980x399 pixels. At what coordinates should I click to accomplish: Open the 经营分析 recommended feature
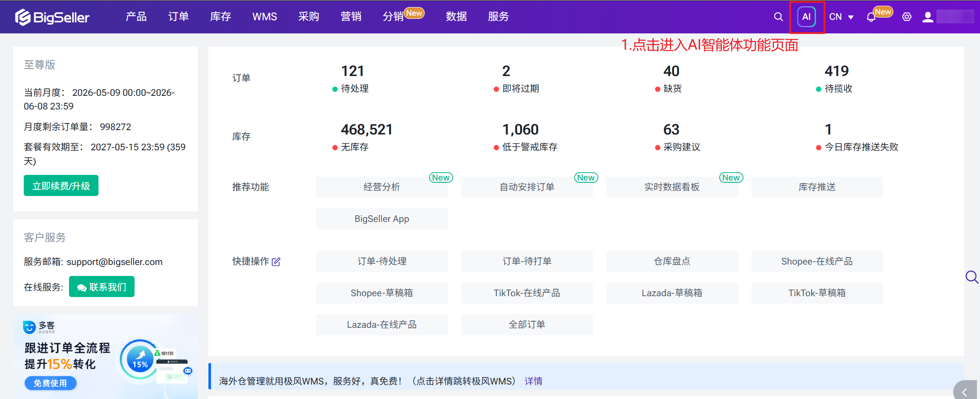click(382, 187)
